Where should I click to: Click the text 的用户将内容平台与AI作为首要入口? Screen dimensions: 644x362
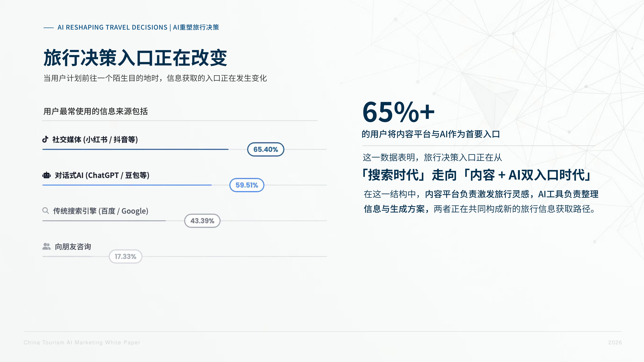(431, 134)
